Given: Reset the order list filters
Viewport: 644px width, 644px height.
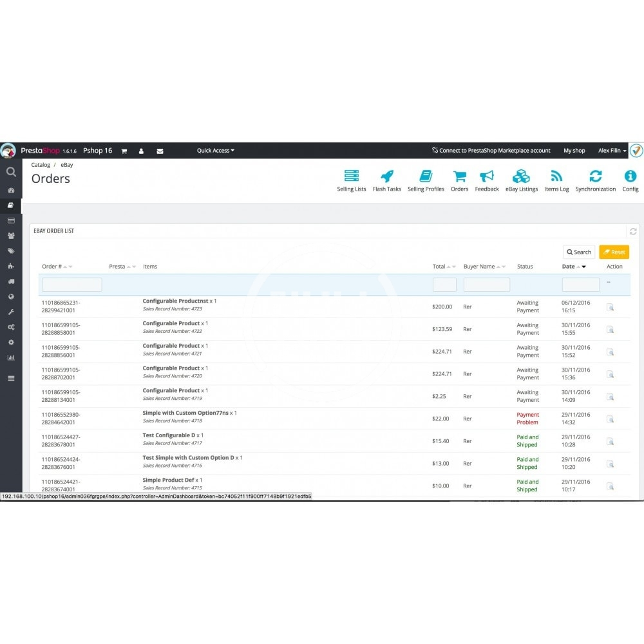Looking at the screenshot, I should tap(614, 252).
